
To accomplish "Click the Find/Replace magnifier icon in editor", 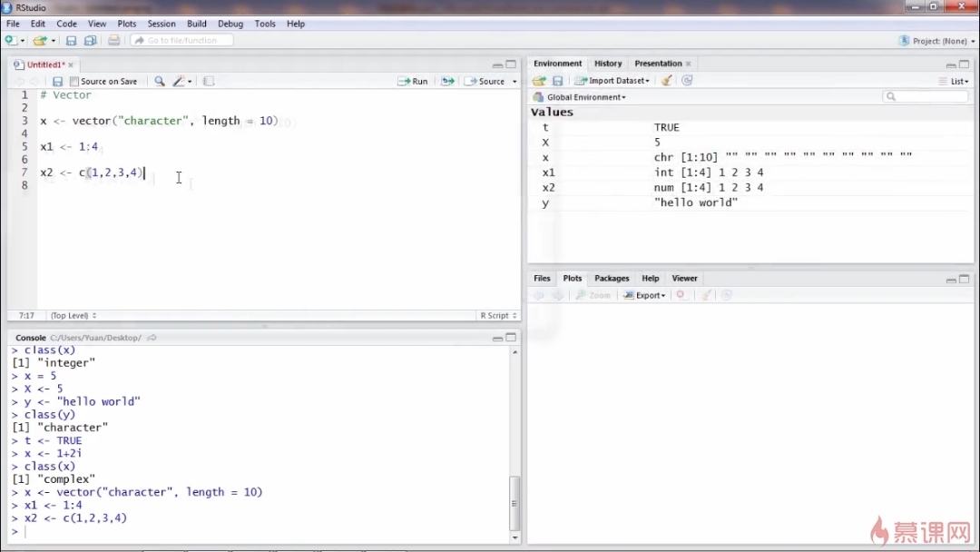I will pyautogui.click(x=160, y=81).
